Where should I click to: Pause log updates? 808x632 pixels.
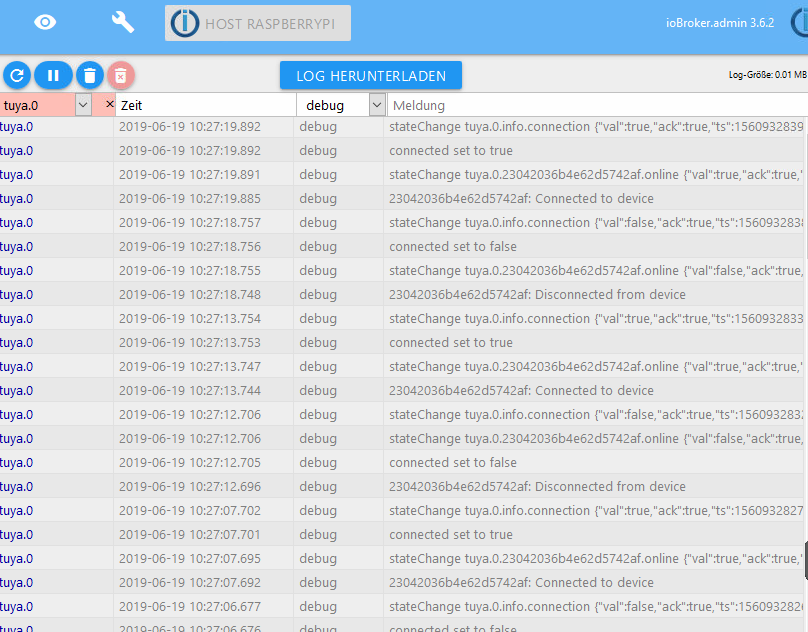53,76
